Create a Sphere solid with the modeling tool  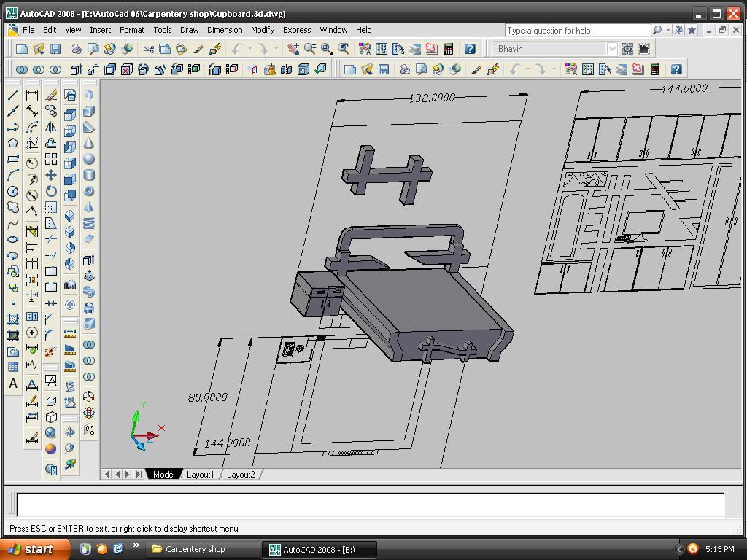point(89,159)
